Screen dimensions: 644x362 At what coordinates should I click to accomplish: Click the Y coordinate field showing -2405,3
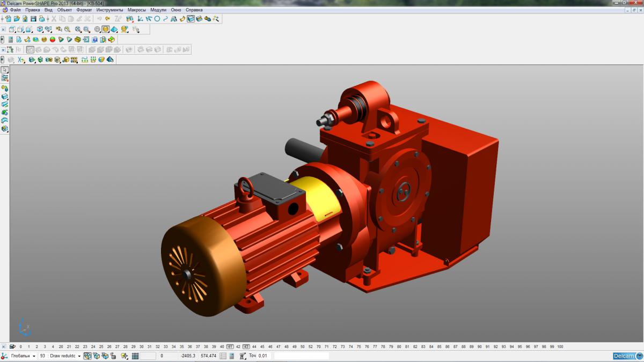(188, 356)
